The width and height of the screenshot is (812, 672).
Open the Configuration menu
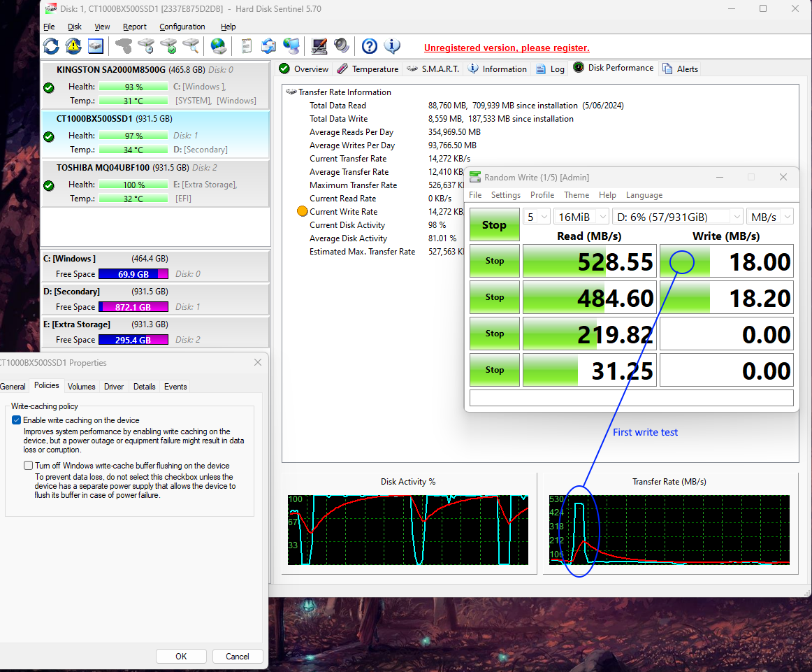182,27
